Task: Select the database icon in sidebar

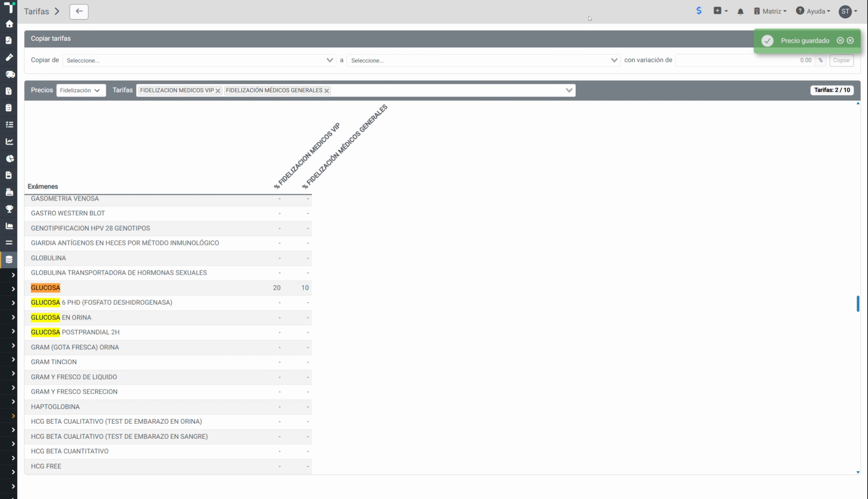Action: point(9,259)
